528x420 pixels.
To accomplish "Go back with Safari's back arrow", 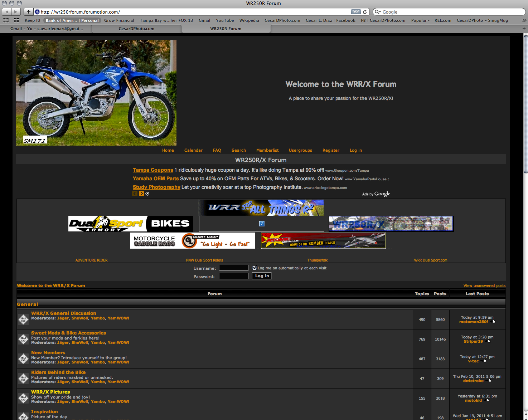I will pos(7,12).
